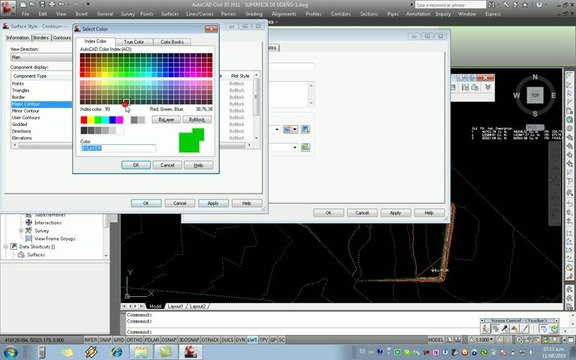This screenshot has width=576, height=360.
Task: Open the View Direction Plan dropdown
Action: 41,57
